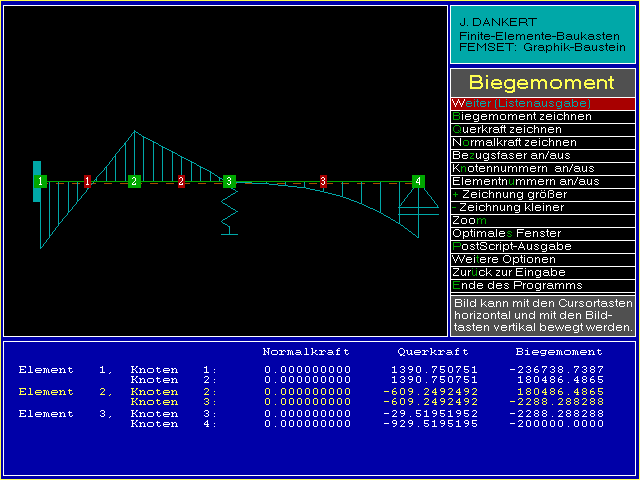This screenshot has height=480, width=640.
Task: Click green node marker 2
Action: pyautogui.click(x=134, y=181)
